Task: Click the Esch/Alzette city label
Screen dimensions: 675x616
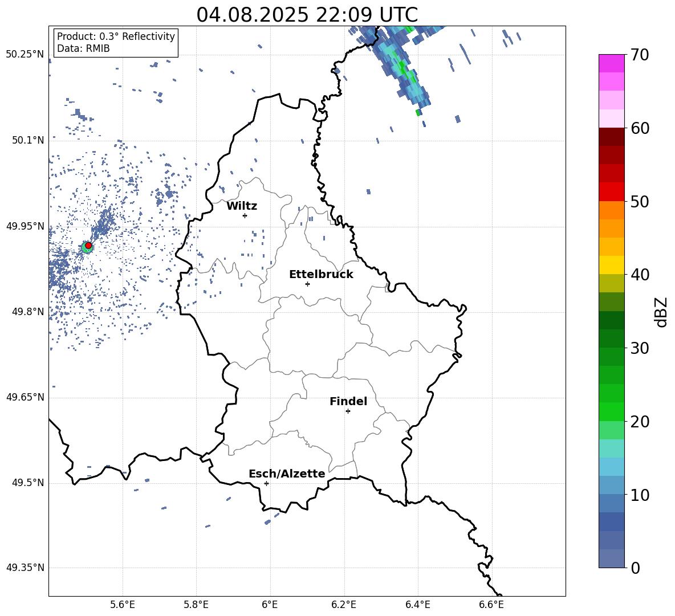Action: coord(287,474)
